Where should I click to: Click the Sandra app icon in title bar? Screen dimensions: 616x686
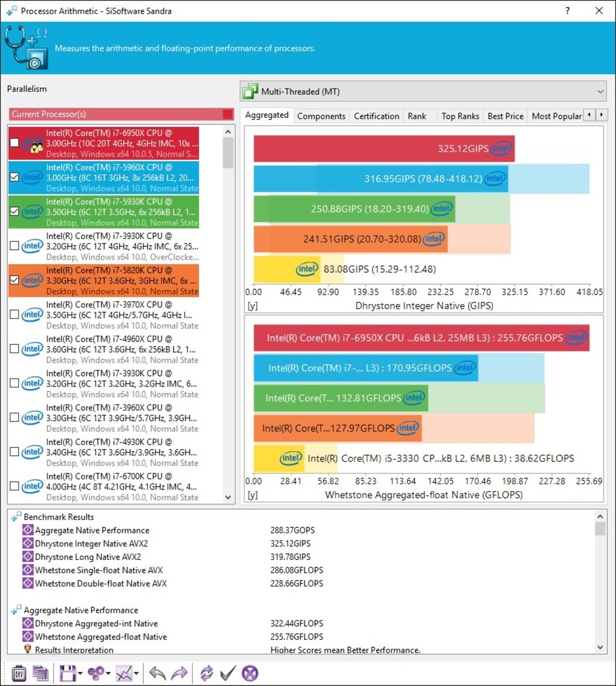coord(11,11)
